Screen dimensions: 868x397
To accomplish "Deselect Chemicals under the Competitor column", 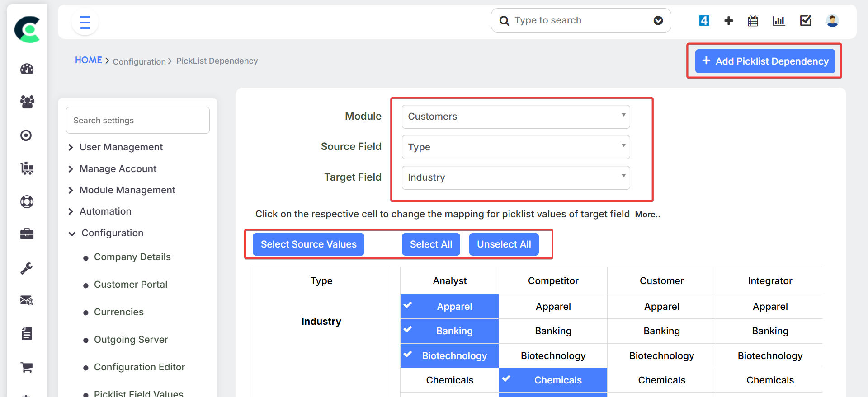I will point(553,380).
